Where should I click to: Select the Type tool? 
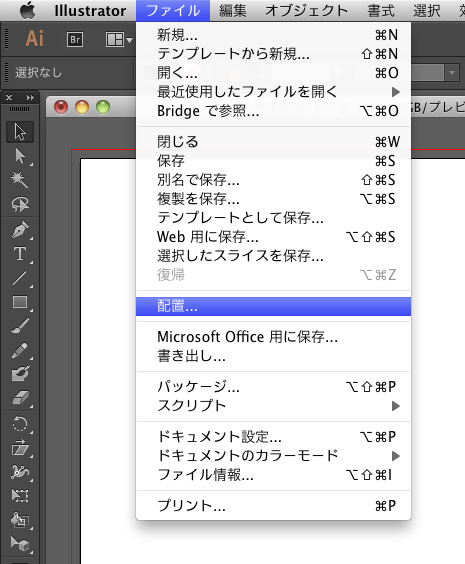coord(20,254)
